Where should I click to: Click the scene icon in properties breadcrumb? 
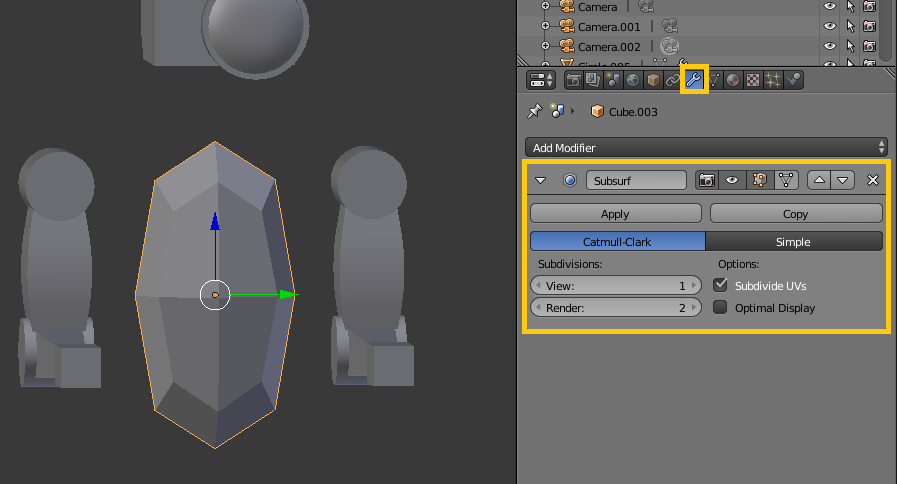[557, 110]
